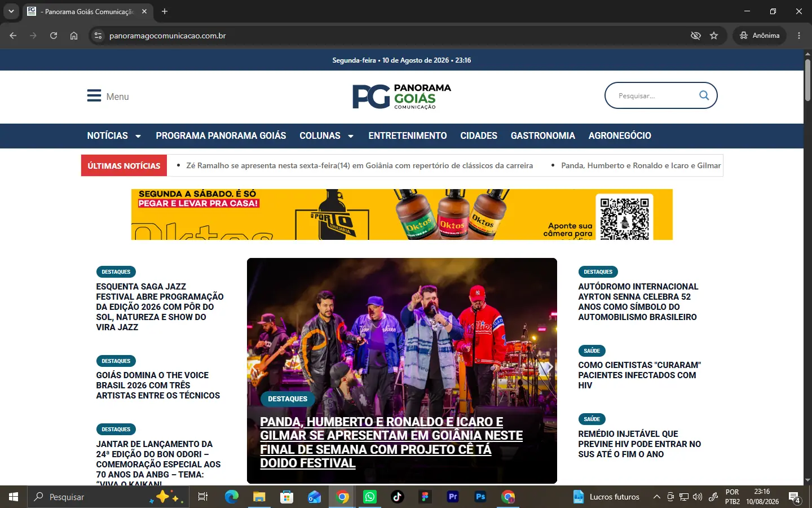Viewport: 812px width, 508px height.
Task: Open the featured Panda, Humberto e Ronaldo headline
Action: point(391,442)
